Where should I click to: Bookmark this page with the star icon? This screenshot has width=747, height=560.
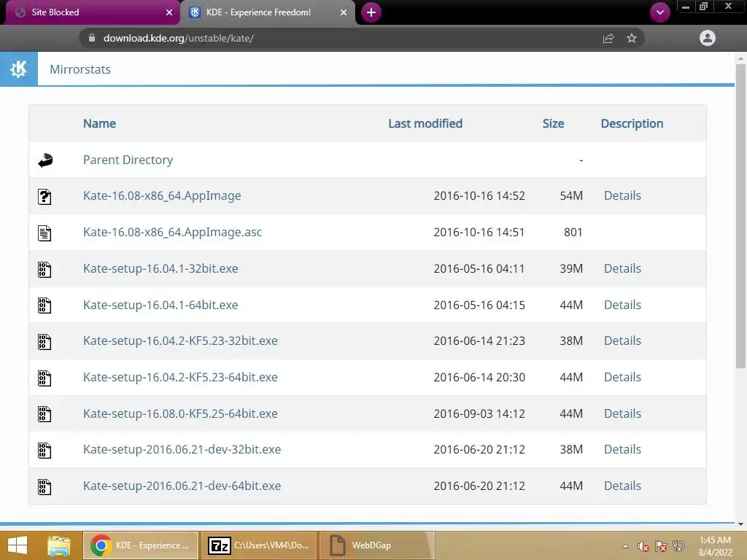[x=632, y=38]
